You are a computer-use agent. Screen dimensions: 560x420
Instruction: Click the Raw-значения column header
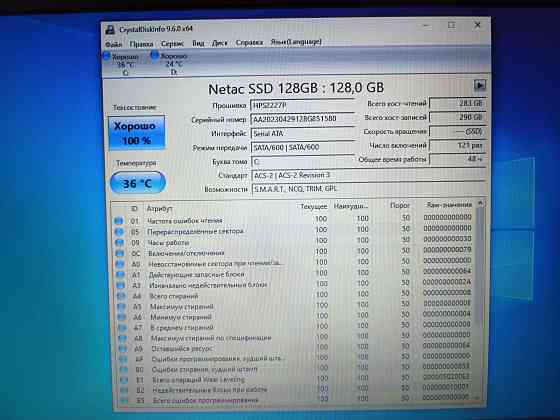click(449, 205)
